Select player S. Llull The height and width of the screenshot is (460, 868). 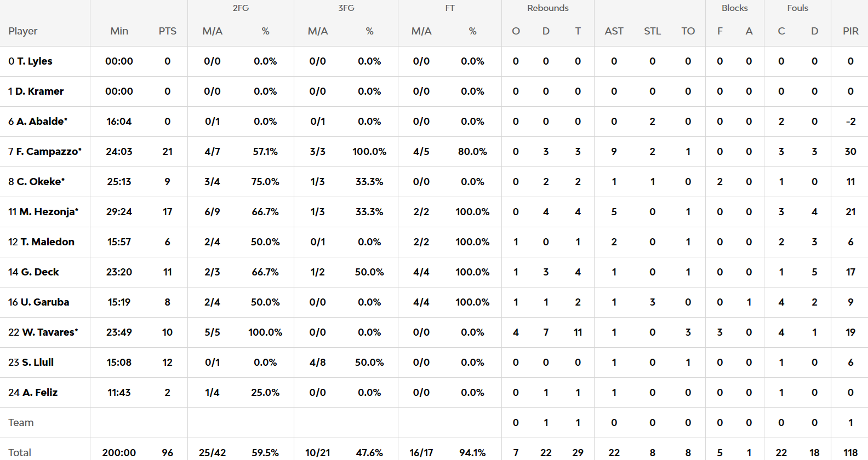37,363
